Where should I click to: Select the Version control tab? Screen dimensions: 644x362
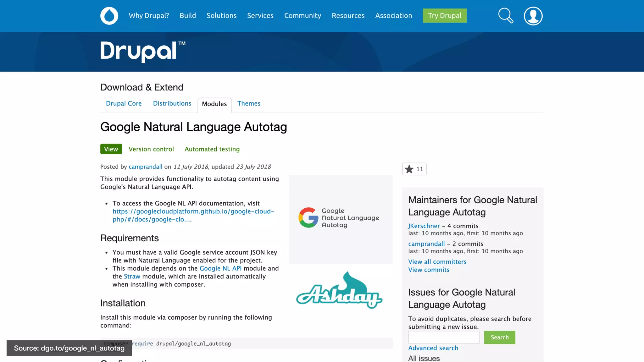coord(151,149)
